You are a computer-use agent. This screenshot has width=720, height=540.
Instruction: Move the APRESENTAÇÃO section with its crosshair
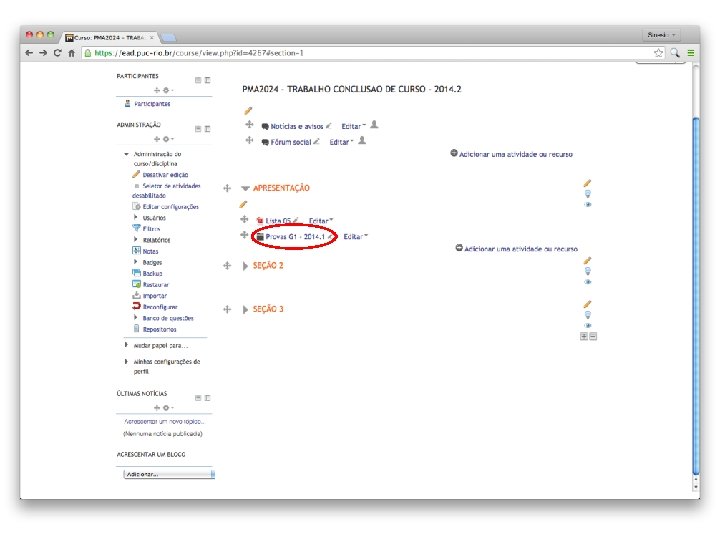[x=227, y=188]
